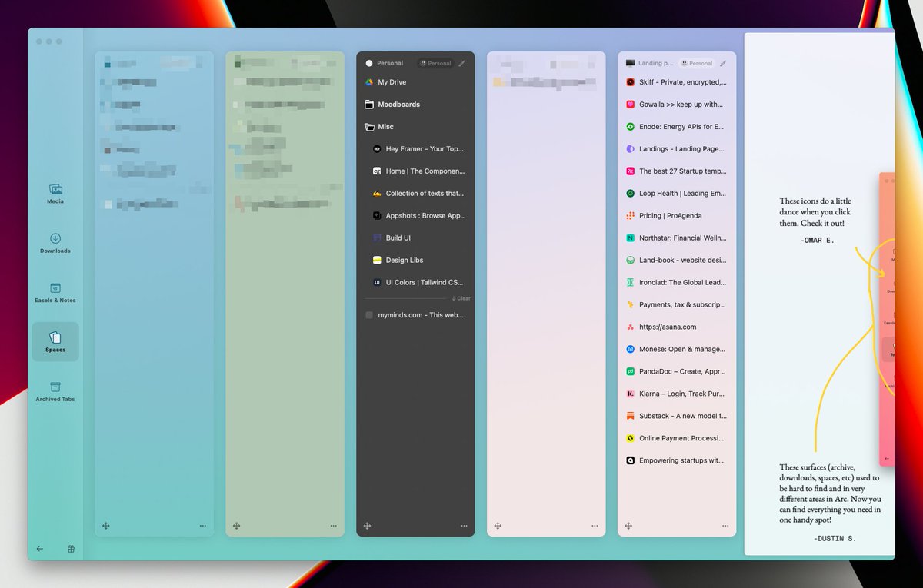Image resolution: width=923 pixels, height=588 pixels.
Task: Open Easels & Notes in the sidebar
Action: [x=55, y=292]
